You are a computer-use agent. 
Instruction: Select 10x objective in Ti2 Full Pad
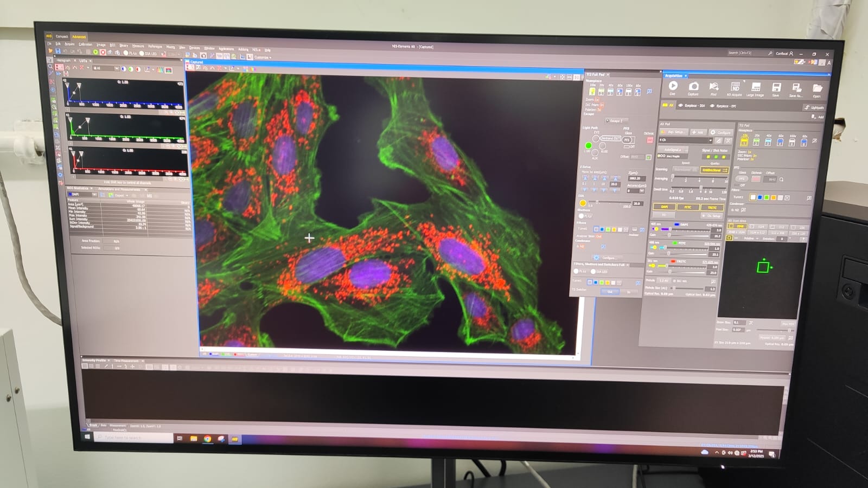tap(593, 91)
